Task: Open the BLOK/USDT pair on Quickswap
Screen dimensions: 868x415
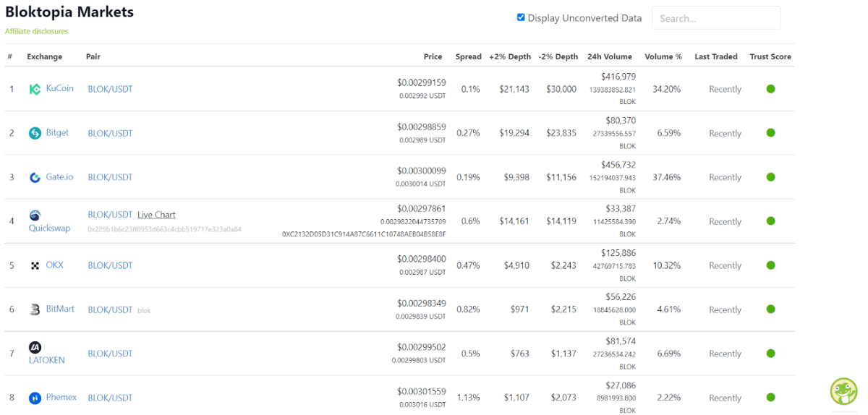Action: (x=110, y=215)
